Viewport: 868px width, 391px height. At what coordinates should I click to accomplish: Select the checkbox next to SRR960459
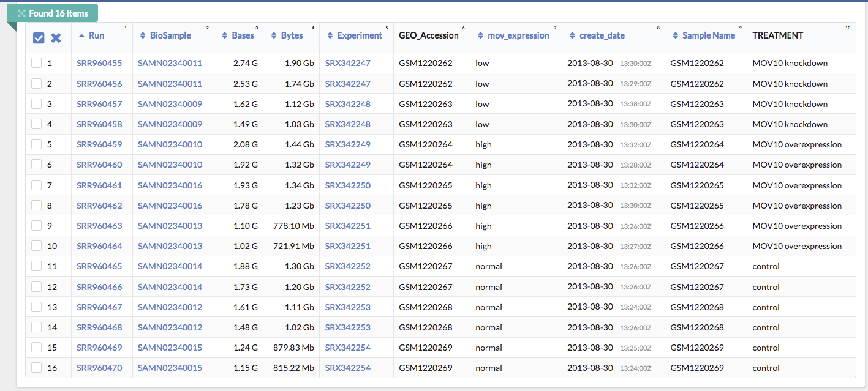36,144
